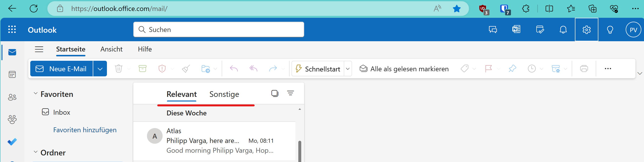The width and height of the screenshot is (644, 162).
Task: Open the Calendar module in sidebar
Action: tap(12, 74)
